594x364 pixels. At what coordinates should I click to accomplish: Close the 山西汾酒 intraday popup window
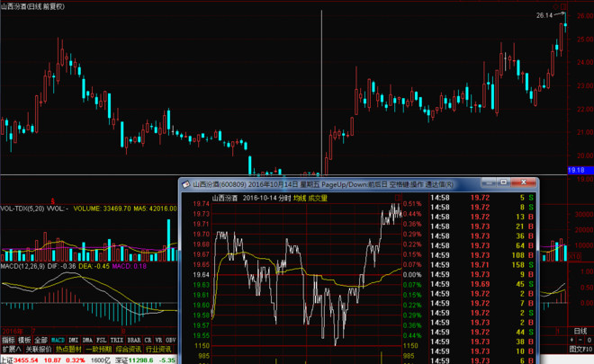(523, 182)
